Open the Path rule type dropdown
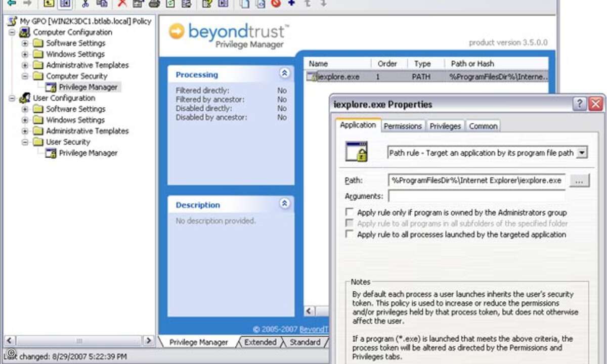Screen dimensions: 607x364 (x=582, y=152)
